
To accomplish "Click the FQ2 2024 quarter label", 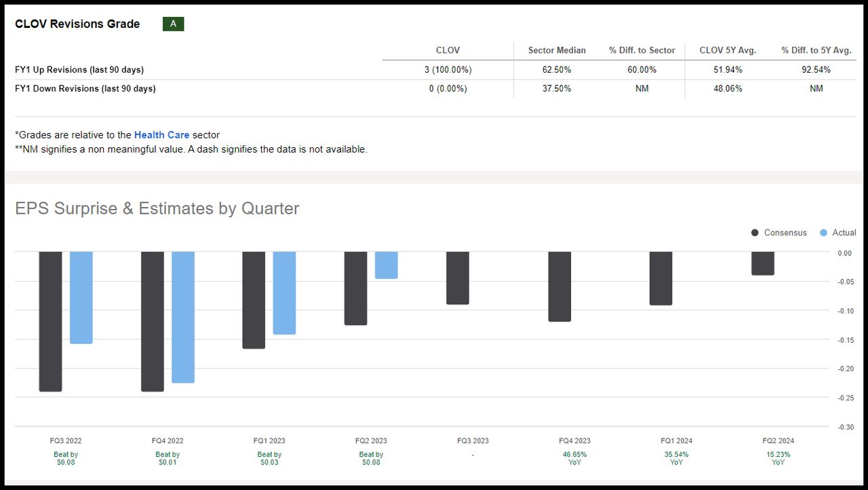I will pos(778,440).
